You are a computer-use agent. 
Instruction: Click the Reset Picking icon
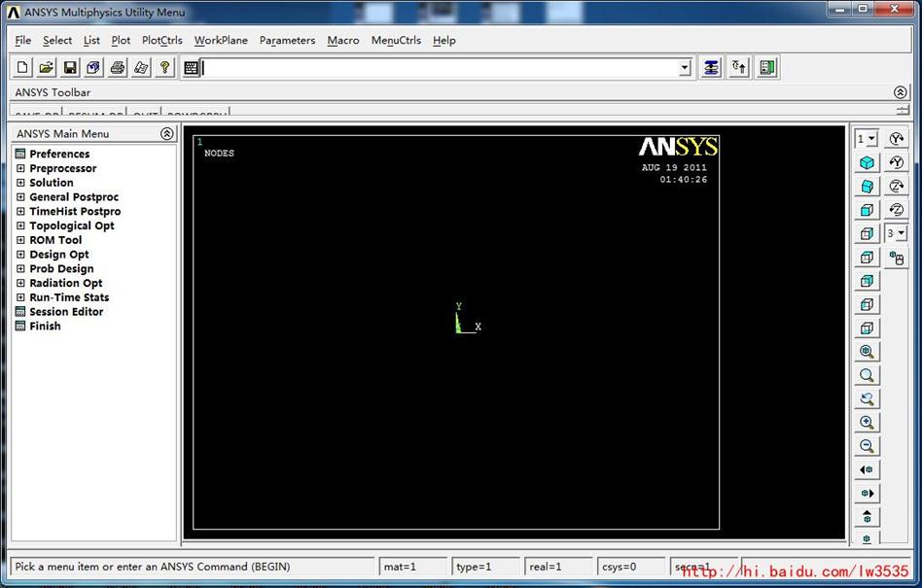click(x=739, y=68)
